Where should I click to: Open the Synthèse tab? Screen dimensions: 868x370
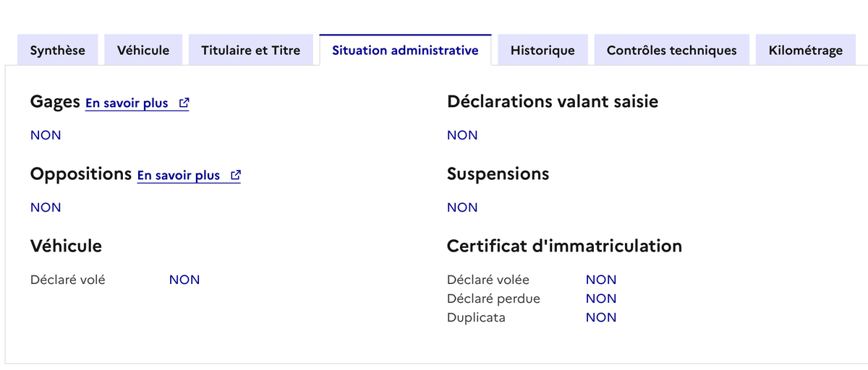pyautogui.click(x=58, y=51)
